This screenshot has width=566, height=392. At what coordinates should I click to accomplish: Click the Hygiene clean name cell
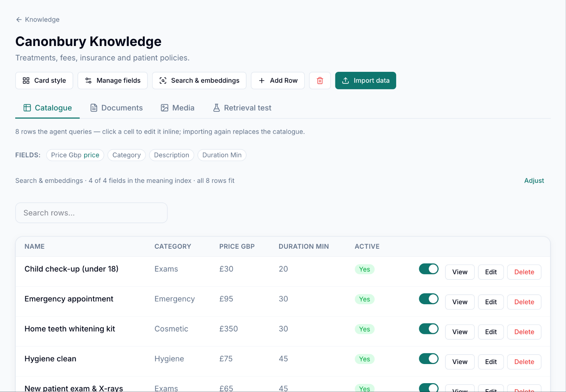[51, 359]
